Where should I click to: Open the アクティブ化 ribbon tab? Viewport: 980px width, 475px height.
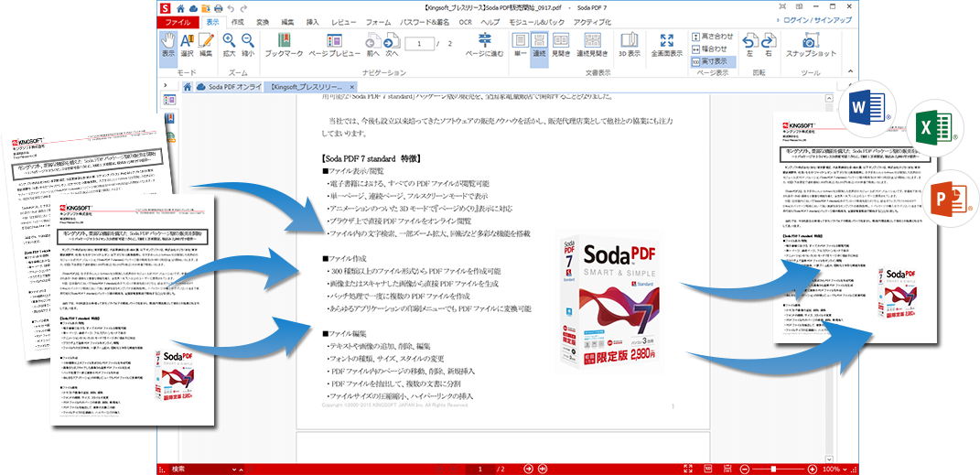pyautogui.click(x=592, y=22)
